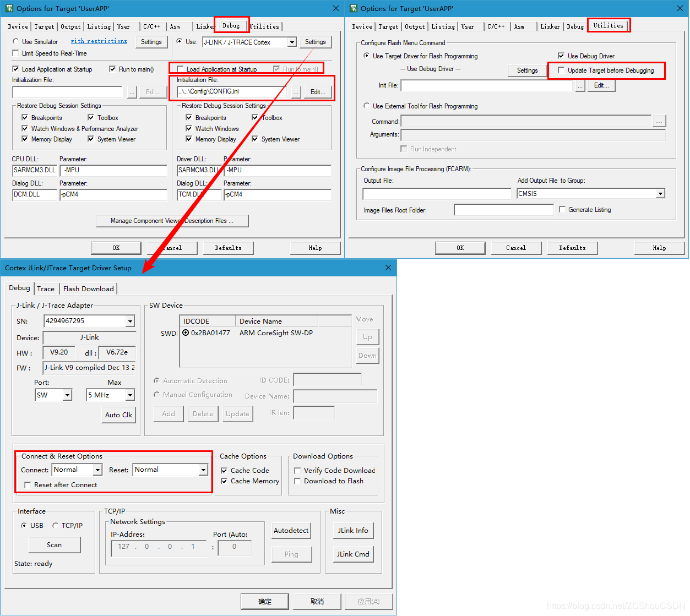This screenshot has width=690, height=616.
Task: Click the Scan button
Action: 54,545
